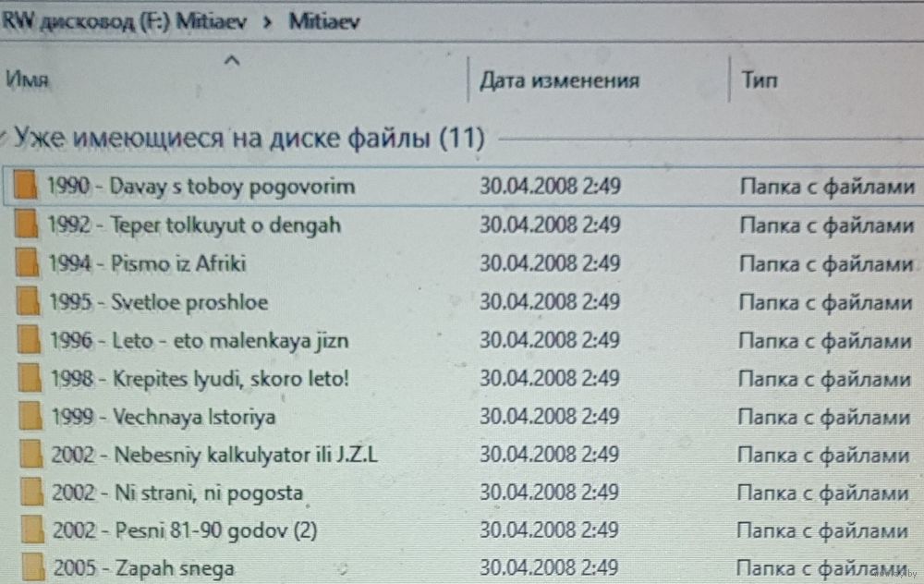Click folder icon for 2002 - Nebesniy kalkulyator ili J.Z.L
Image resolution: width=924 pixels, height=584 pixels.
[30, 455]
